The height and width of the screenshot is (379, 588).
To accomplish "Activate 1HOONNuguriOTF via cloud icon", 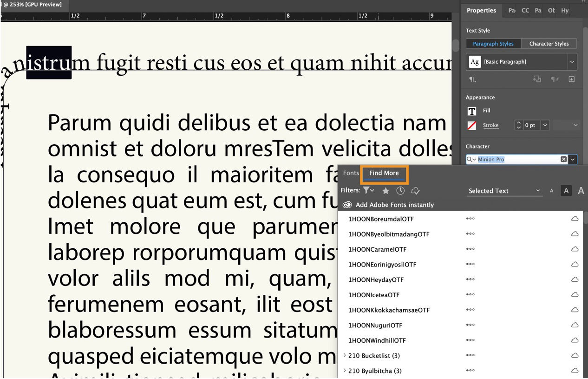I will 575,325.
